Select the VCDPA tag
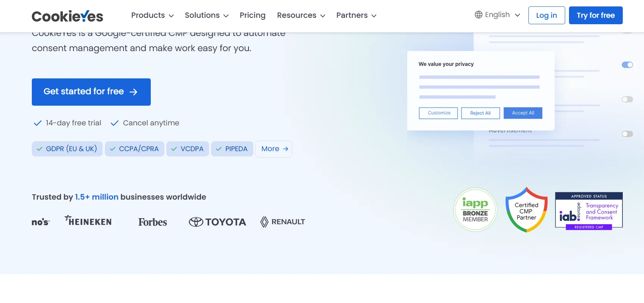Image resolution: width=644 pixels, height=303 pixels. 188,149
